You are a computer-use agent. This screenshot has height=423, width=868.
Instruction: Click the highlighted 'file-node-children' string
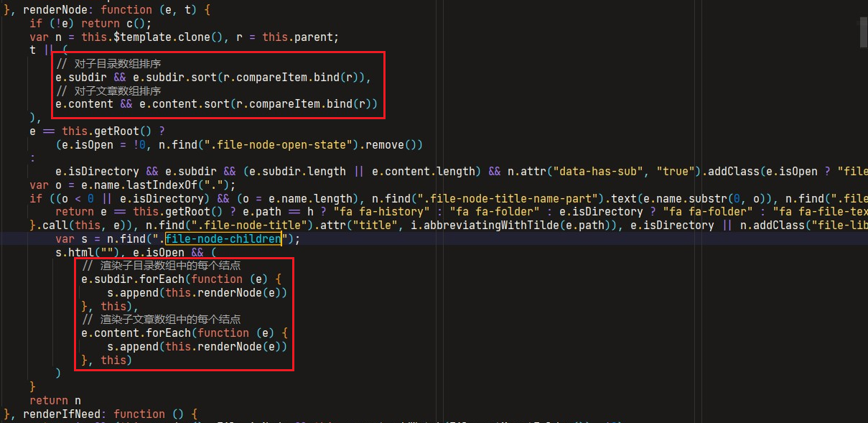click(x=223, y=238)
